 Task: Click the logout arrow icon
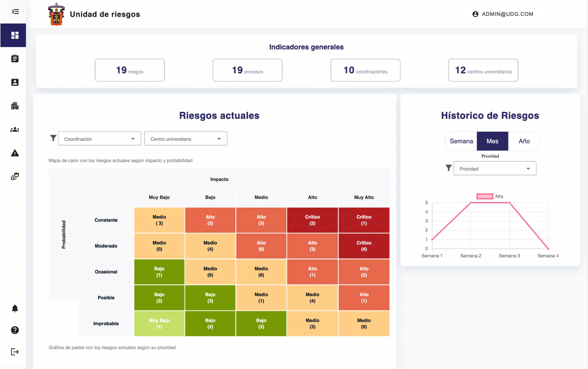click(15, 352)
